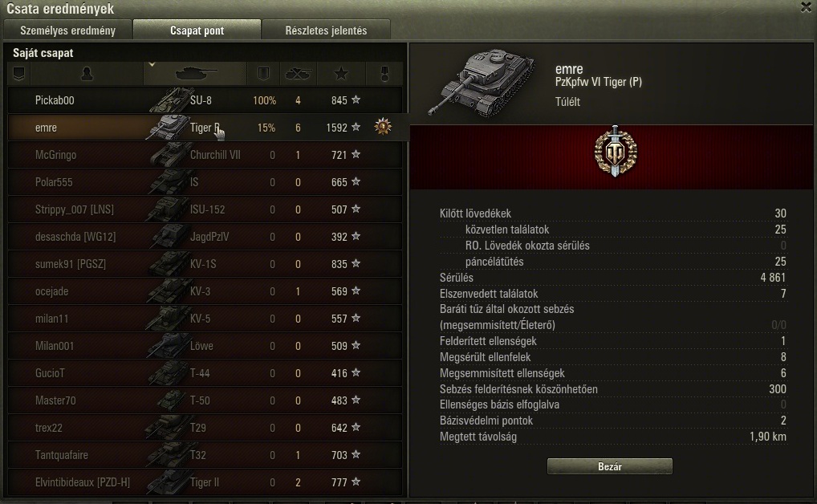Sort by experience star column icon
This screenshot has height=504, width=817.
click(341, 74)
